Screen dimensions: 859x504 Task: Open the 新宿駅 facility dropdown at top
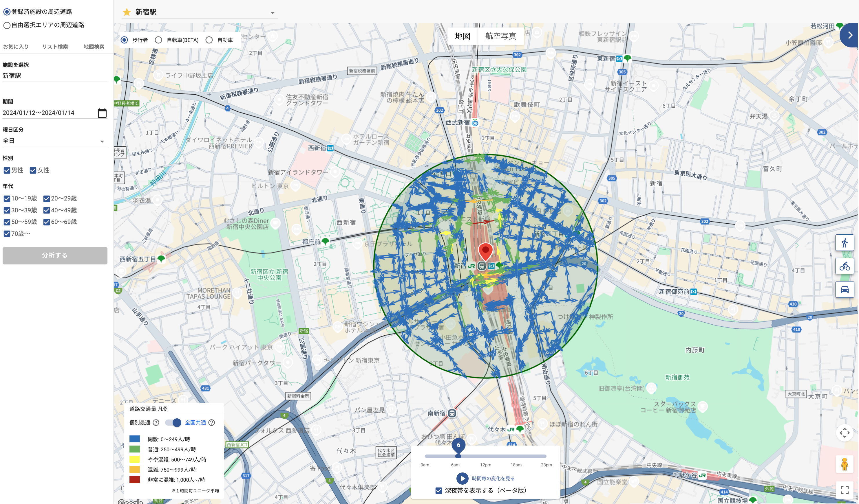pyautogui.click(x=272, y=13)
